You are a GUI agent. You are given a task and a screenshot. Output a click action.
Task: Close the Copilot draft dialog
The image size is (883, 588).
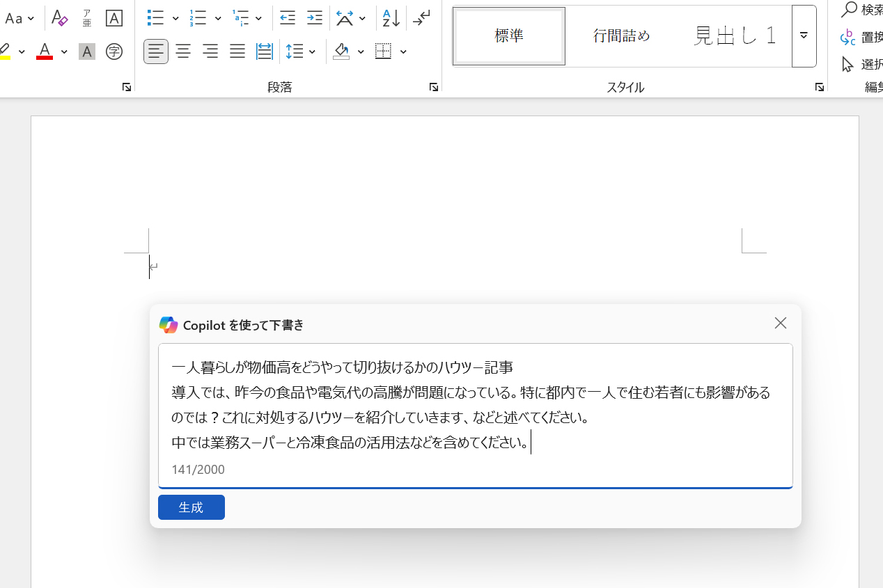(x=781, y=323)
